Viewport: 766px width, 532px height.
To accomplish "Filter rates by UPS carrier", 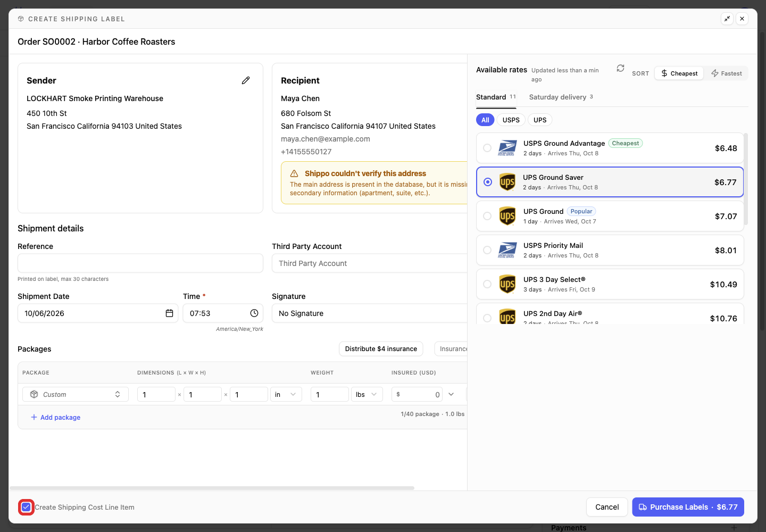I will click(540, 120).
